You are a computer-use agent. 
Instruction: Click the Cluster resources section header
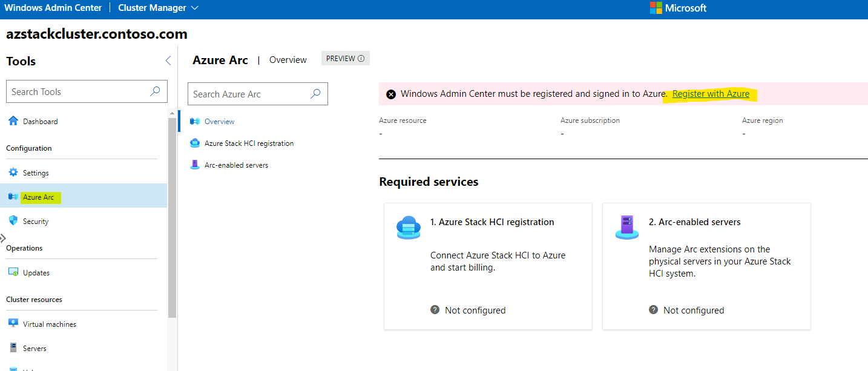coord(34,300)
